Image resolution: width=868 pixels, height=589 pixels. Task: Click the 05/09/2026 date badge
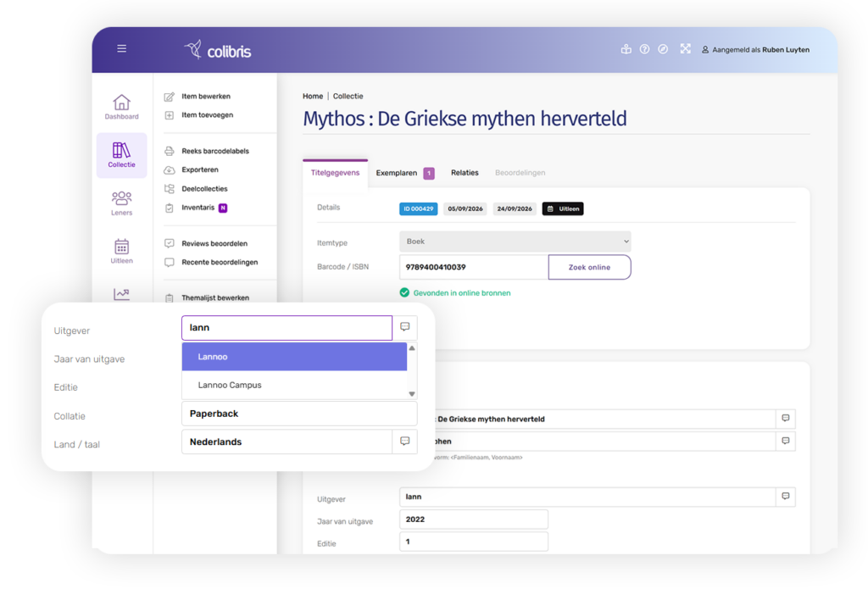(465, 208)
